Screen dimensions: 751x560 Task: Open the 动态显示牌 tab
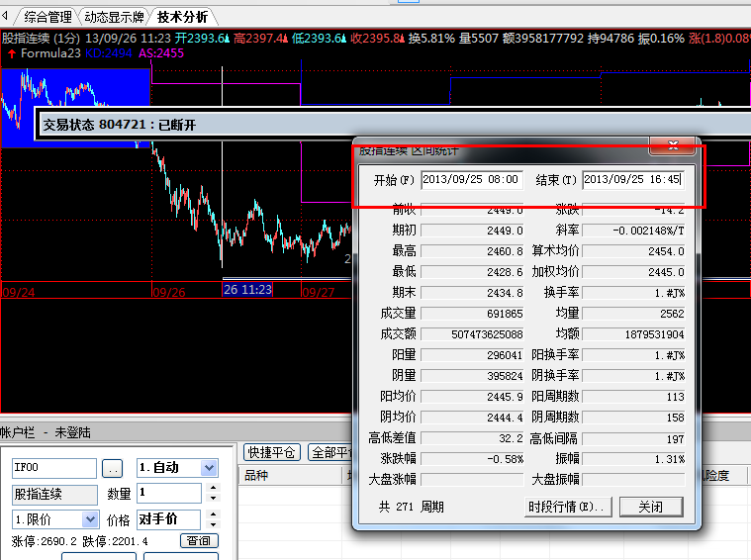point(114,17)
